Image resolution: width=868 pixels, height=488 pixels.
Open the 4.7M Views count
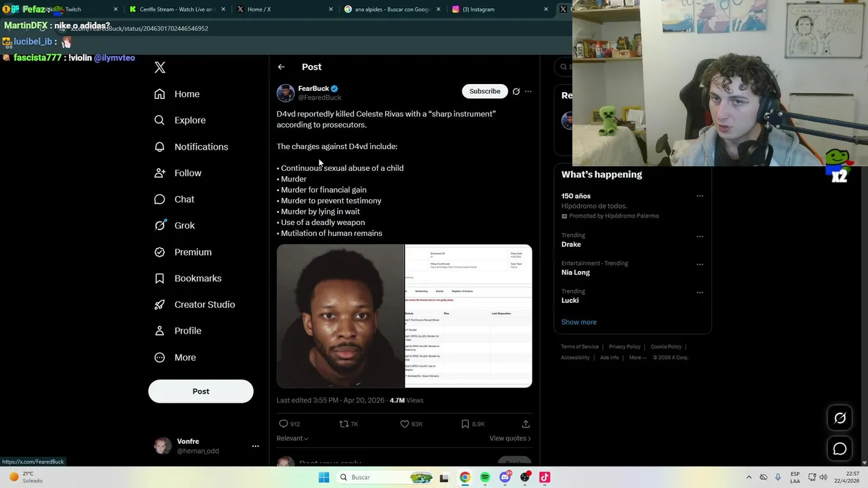click(x=406, y=401)
